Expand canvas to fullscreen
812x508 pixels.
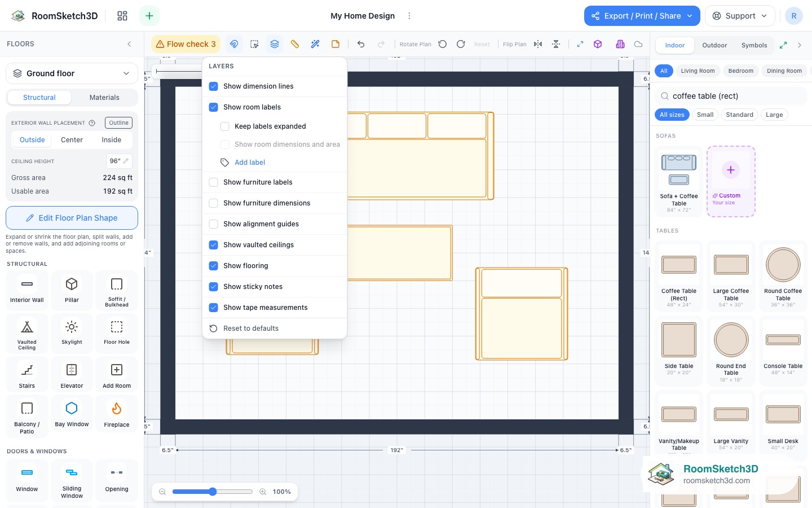pyautogui.click(x=580, y=44)
